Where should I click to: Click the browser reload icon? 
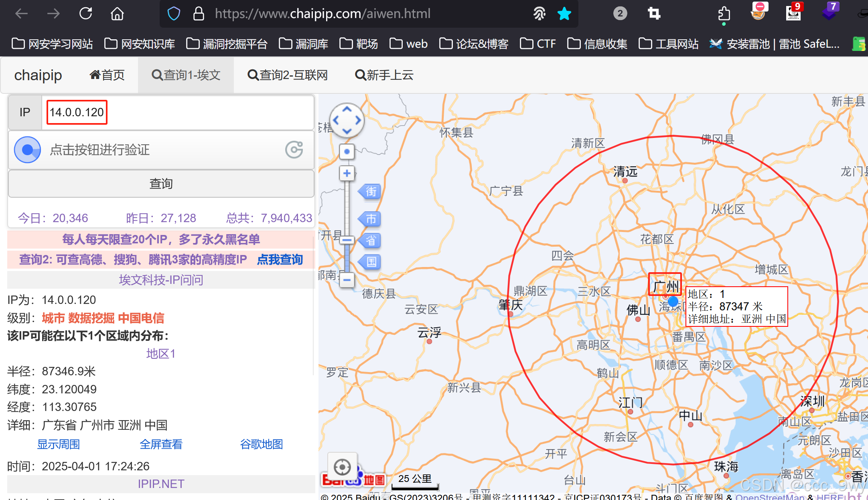(x=85, y=14)
